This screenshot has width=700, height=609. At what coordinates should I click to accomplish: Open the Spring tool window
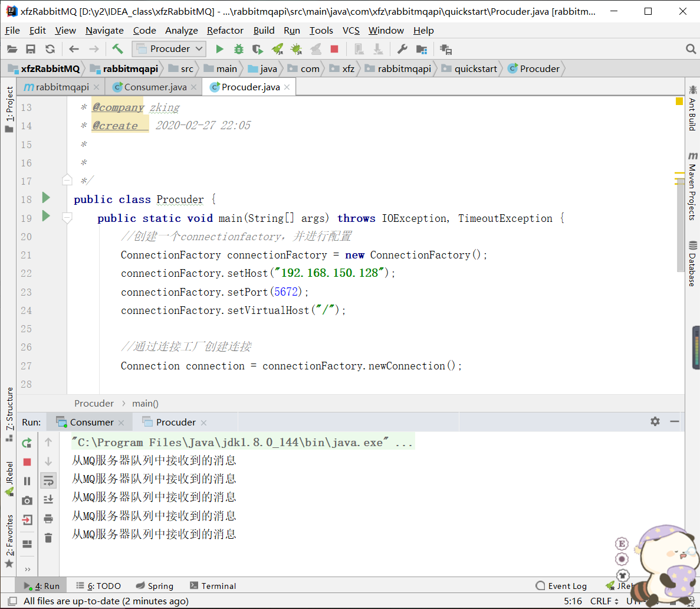[x=155, y=586]
